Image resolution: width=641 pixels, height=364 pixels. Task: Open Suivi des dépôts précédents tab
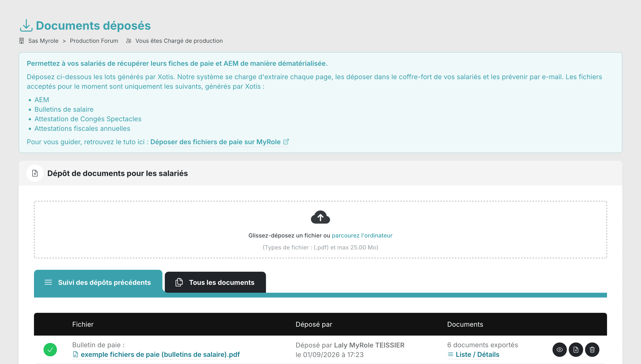98,282
